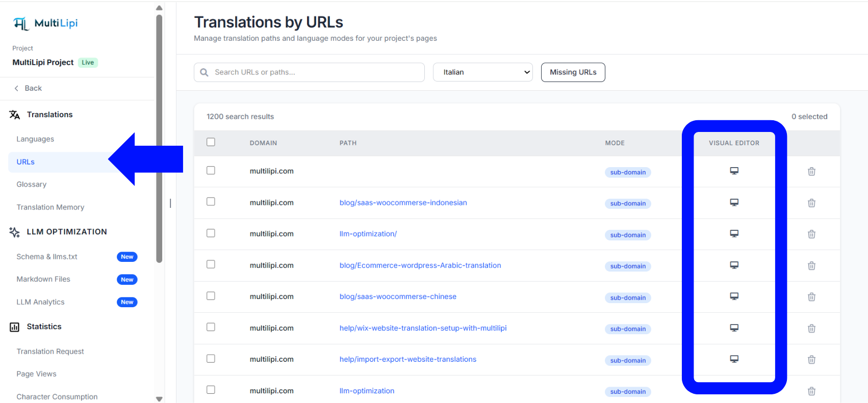Toggle the select-all checkbox in table header

pyautogui.click(x=211, y=142)
